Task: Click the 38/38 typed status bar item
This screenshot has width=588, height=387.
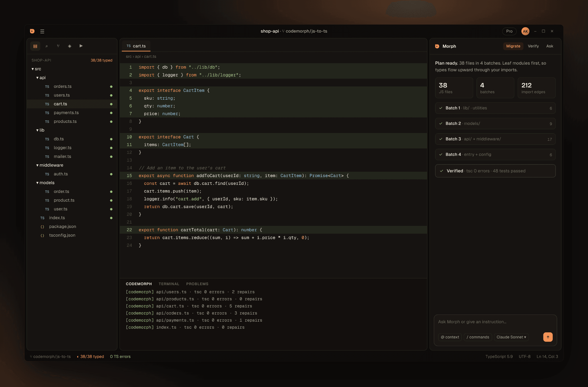Action: pyautogui.click(x=90, y=356)
